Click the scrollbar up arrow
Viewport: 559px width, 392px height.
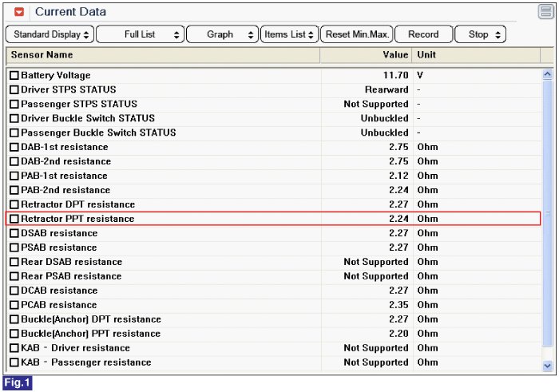547,75
